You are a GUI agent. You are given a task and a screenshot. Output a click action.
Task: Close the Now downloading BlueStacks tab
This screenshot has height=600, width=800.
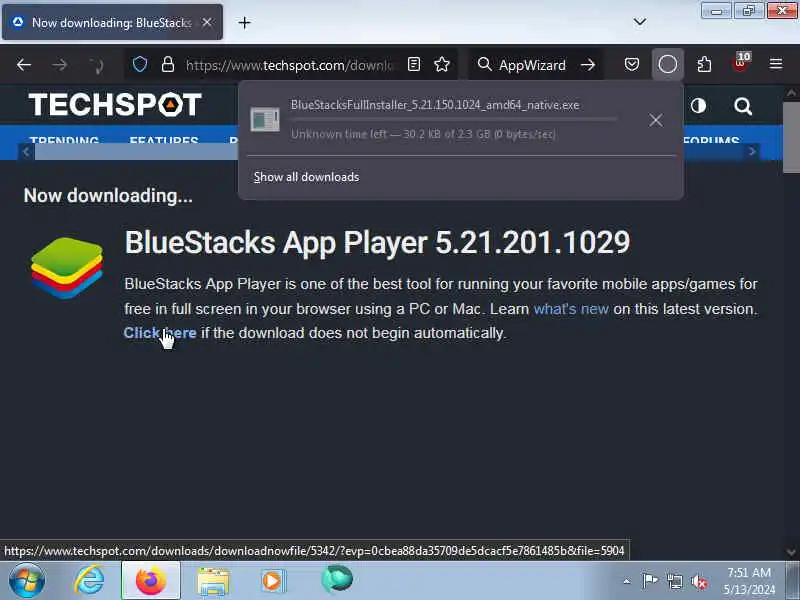click(x=207, y=22)
